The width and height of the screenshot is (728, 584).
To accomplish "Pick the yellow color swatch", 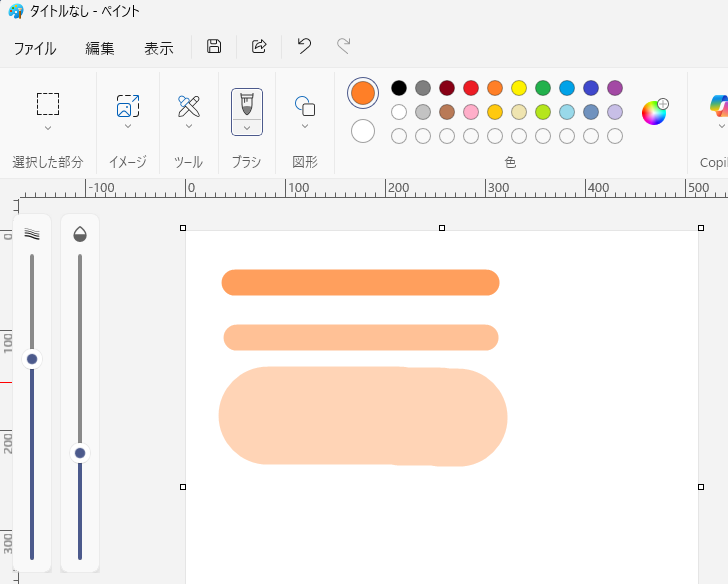I will (x=519, y=88).
